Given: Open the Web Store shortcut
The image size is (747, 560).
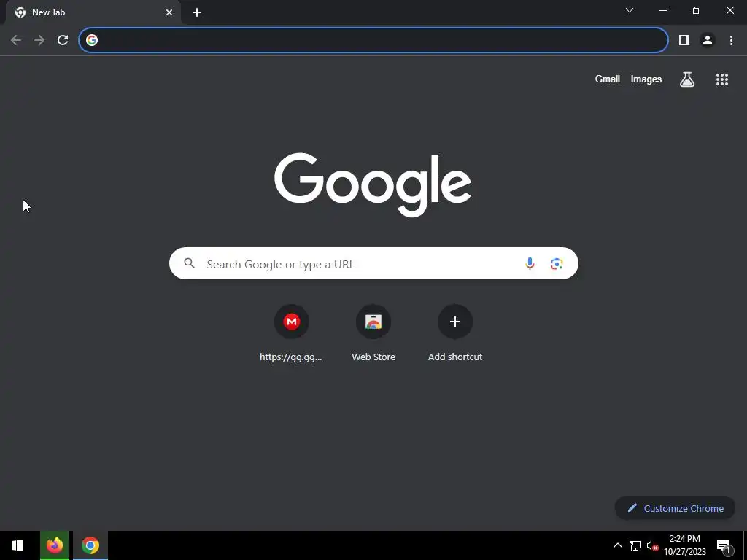Looking at the screenshot, I should (373, 334).
